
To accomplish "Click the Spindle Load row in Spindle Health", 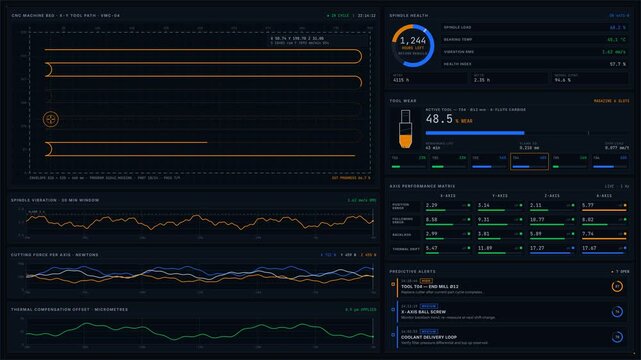I will pyautogui.click(x=535, y=27).
